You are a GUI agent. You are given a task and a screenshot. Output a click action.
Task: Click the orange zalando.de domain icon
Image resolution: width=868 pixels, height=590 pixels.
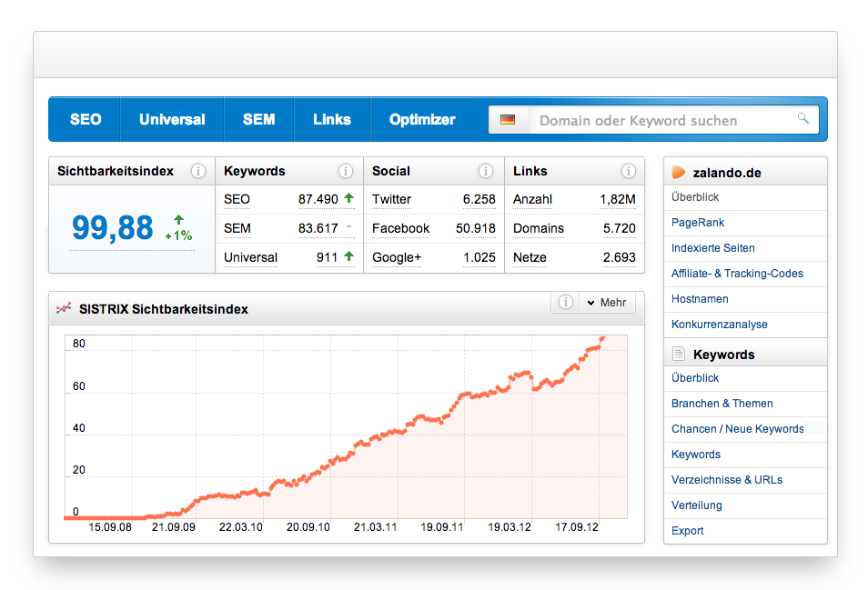point(679,172)
